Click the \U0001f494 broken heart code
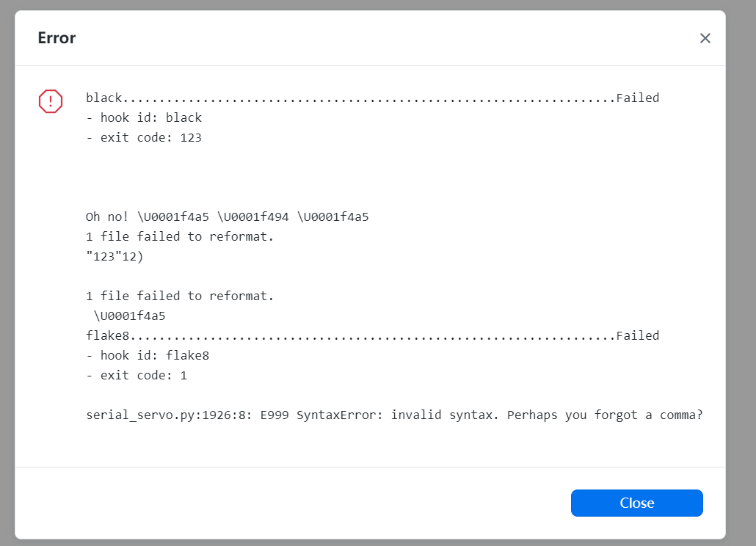 [253, 216]
